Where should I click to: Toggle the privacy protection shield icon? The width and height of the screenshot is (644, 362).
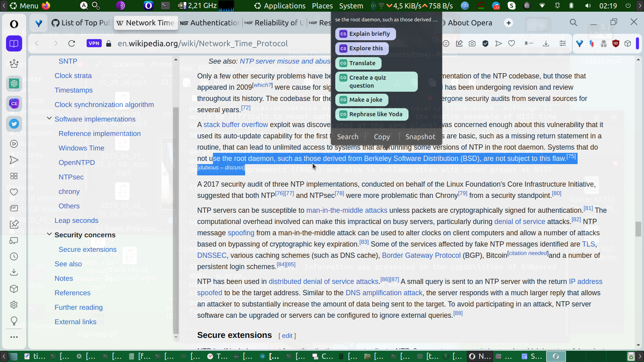click(x=485, y=43)
